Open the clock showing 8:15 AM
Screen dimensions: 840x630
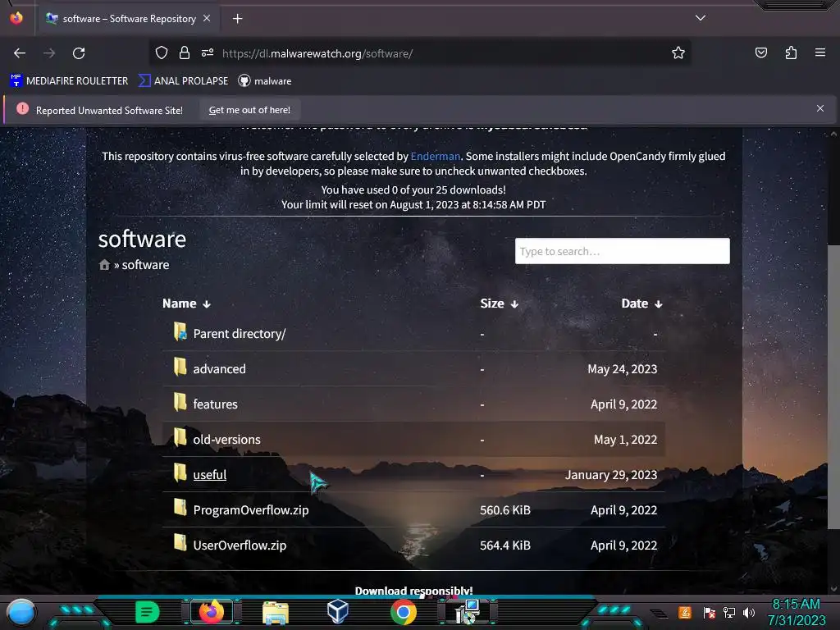tap(796, 612)
